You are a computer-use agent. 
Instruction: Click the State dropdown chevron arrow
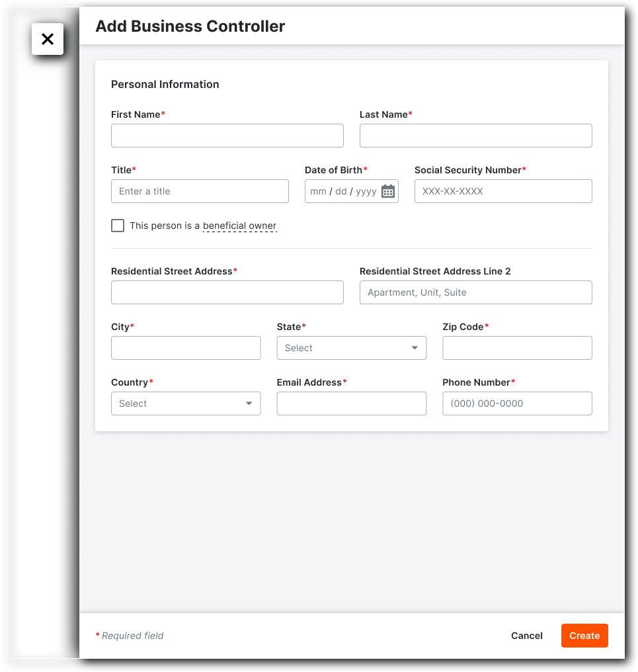pos(415,347)
